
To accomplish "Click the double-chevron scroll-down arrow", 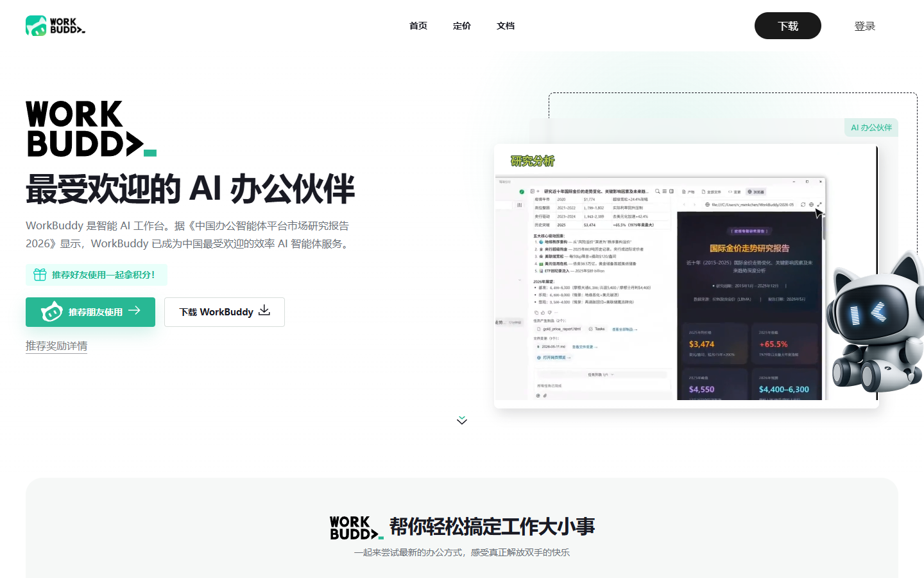I will (462, 421).
